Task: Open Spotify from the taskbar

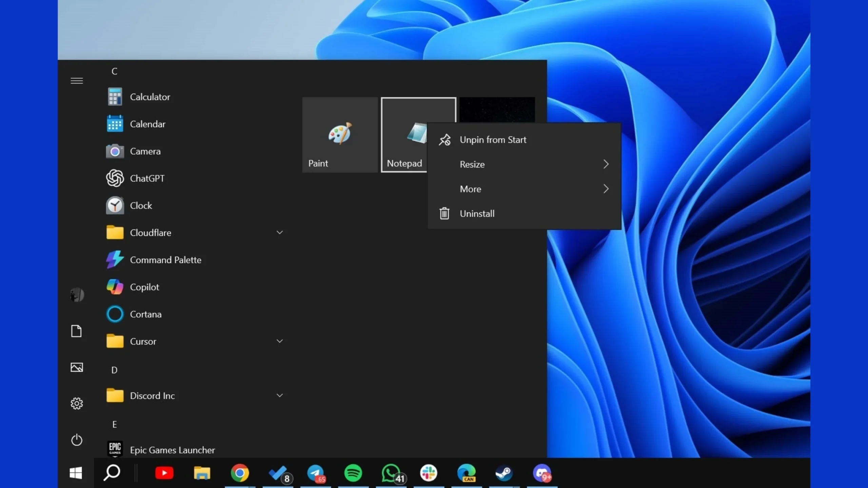Action: tap(353, 473)
